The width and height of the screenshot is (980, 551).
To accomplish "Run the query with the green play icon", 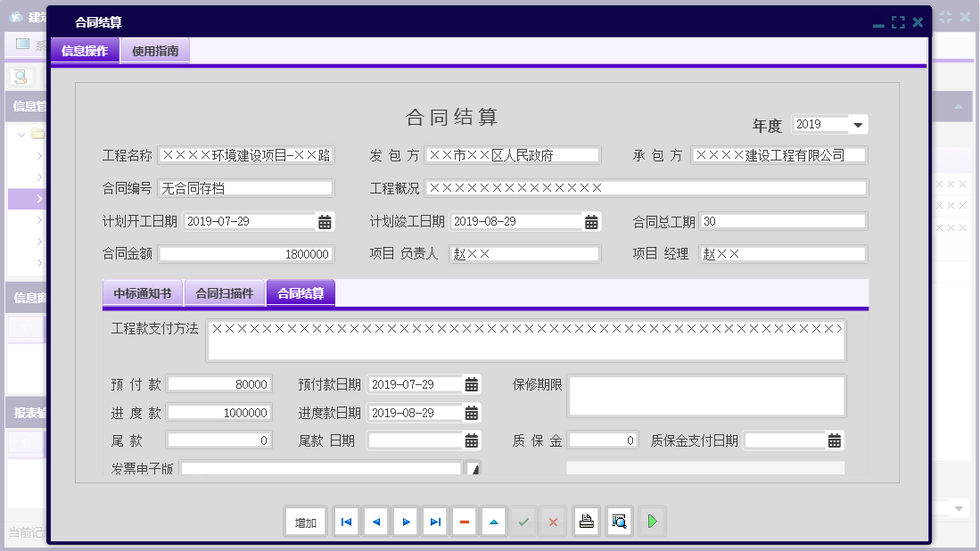I will (x=652, y=522).
